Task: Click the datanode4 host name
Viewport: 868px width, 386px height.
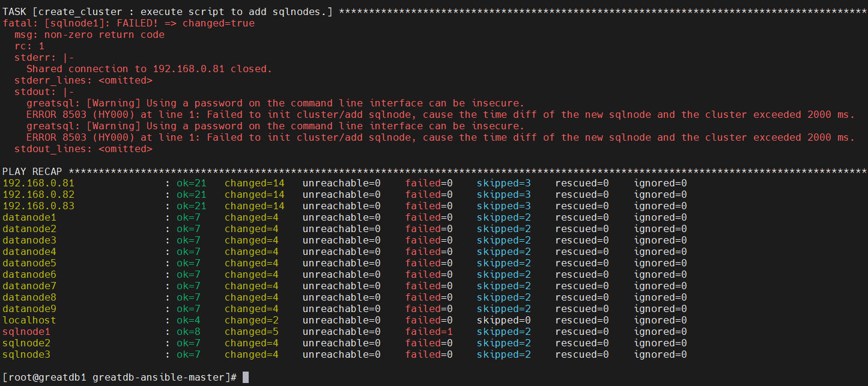Action: [x=29, y=252]
